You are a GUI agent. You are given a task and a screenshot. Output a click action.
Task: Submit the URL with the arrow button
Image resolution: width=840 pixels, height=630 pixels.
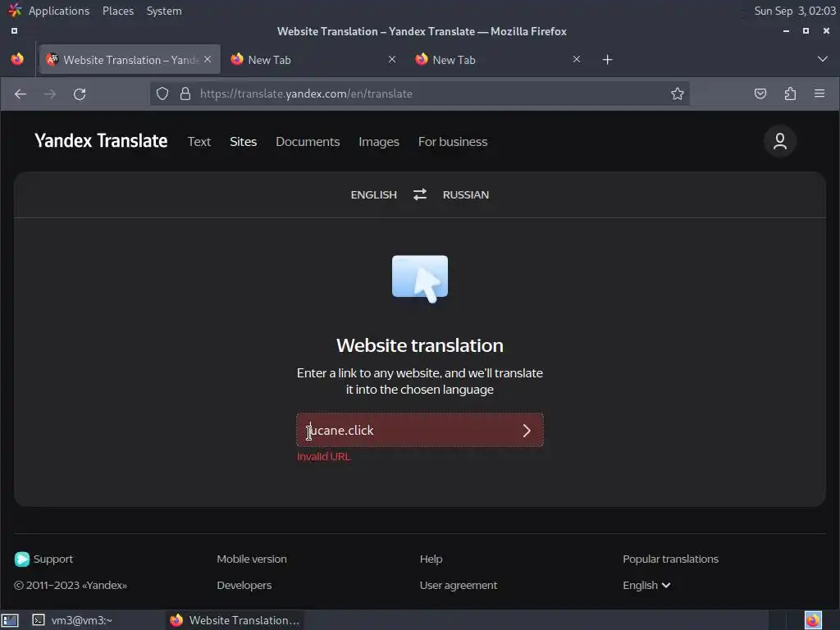(x=527, y=430)
